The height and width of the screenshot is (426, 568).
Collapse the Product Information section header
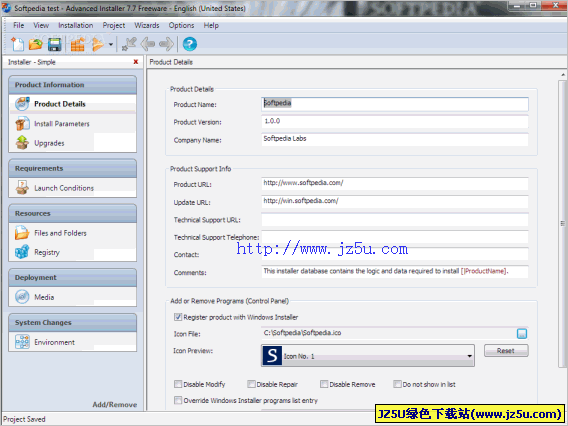pyautogui.click(x=72, y=85)
